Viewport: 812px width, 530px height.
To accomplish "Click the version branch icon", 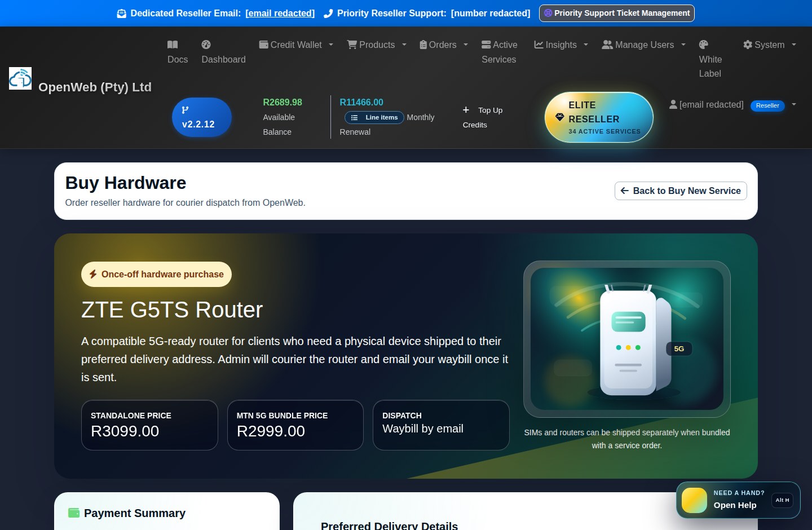I will (185, 110).
